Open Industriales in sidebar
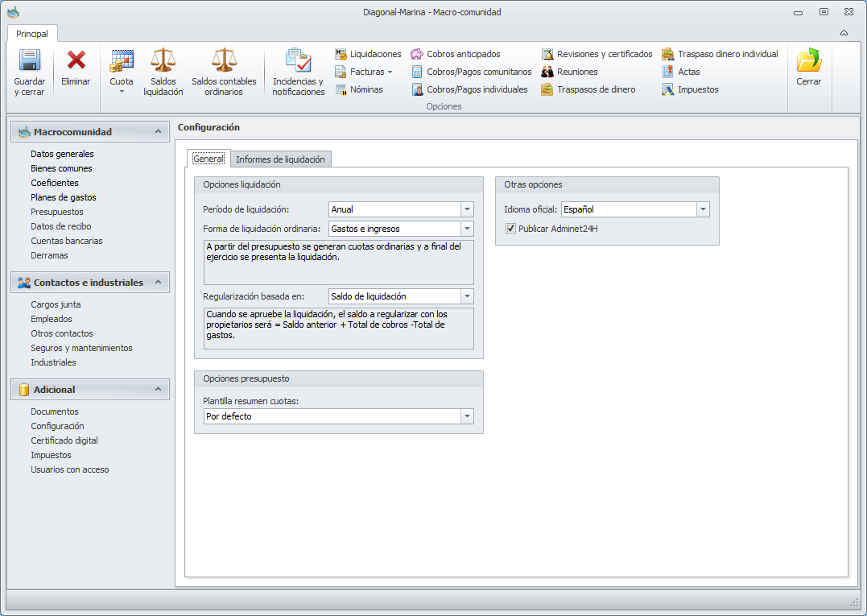This screenshot has height=616, width=867. pos(54,362)
